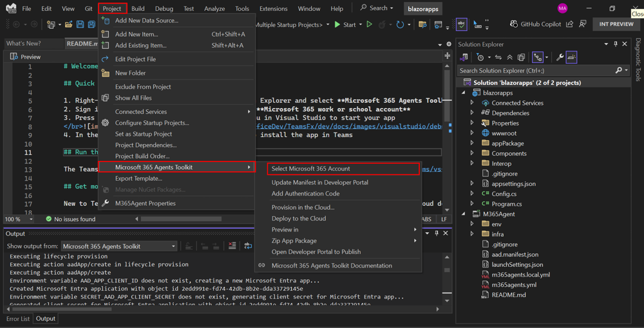The image size is (644, 328).
Task: Toggle the abc spell checker icon
Action: click(x=461, y=24)
